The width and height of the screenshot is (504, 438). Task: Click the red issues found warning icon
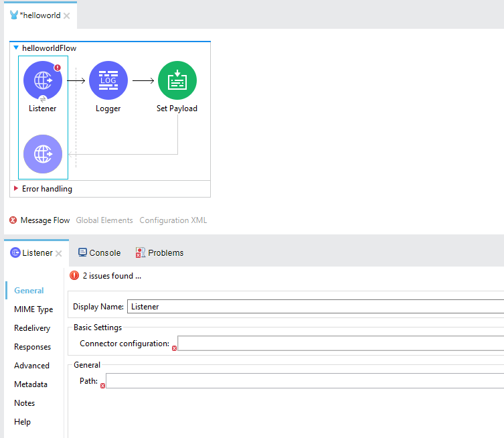point(74,276)
